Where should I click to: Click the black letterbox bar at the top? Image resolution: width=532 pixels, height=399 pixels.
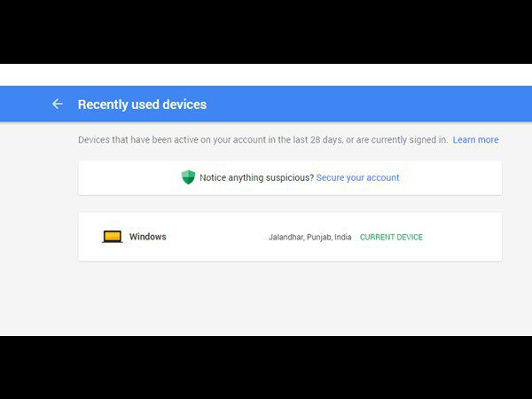[266, 32]
